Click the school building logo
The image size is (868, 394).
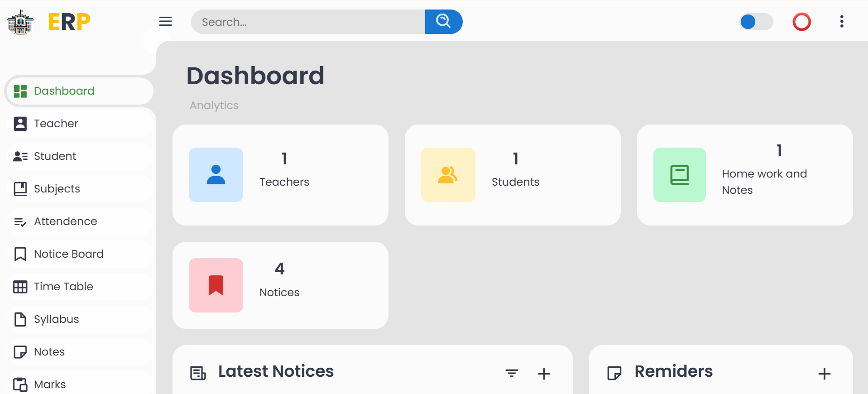(x=20, y=22)
